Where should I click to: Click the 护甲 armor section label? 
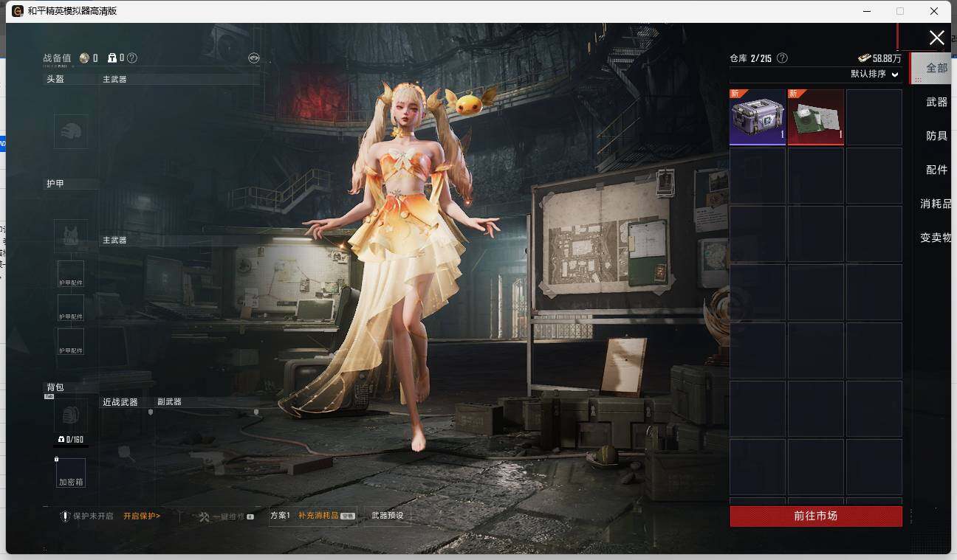click(55, 184)
